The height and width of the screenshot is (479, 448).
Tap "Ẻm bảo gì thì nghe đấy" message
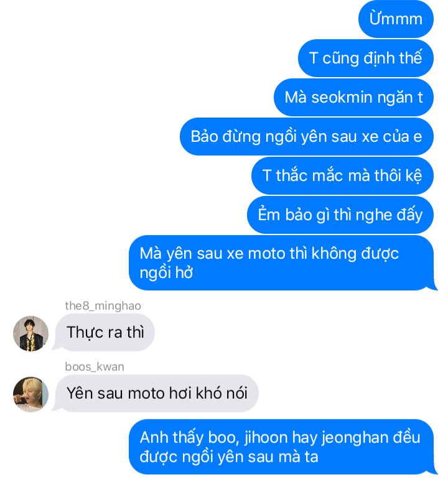pyautogui.click(x=340, y=215)
